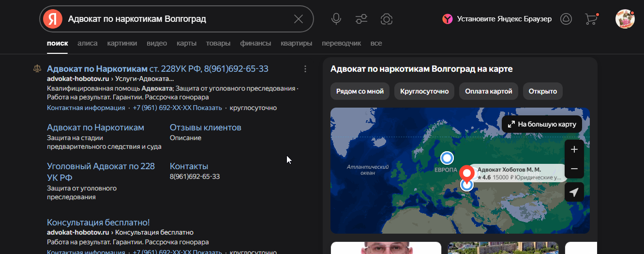Viewport: 644px width, 254px height.
Task: Switch to the «алиса» tab
Action: click(x=88, y=43)
